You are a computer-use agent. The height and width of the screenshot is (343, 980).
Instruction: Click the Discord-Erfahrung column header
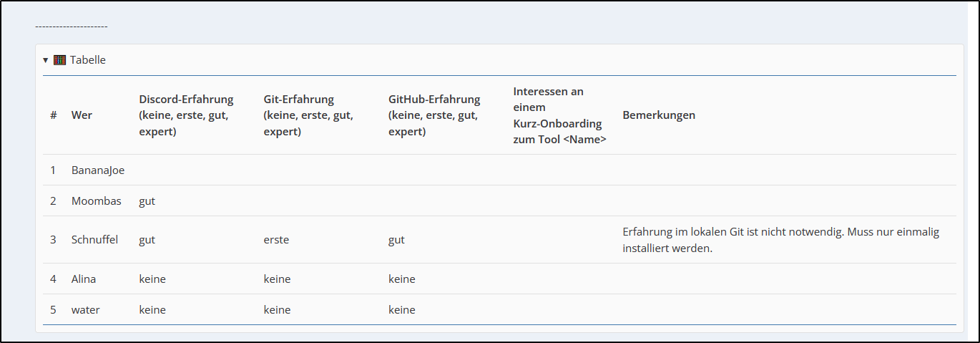pos(186,115)
